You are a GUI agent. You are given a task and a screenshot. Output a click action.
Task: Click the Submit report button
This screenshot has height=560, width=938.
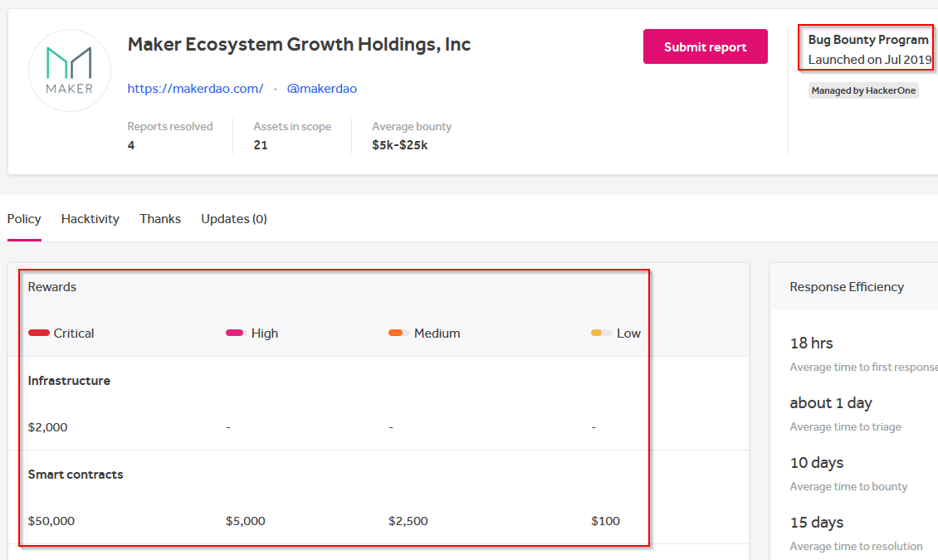tap(706, 46)
